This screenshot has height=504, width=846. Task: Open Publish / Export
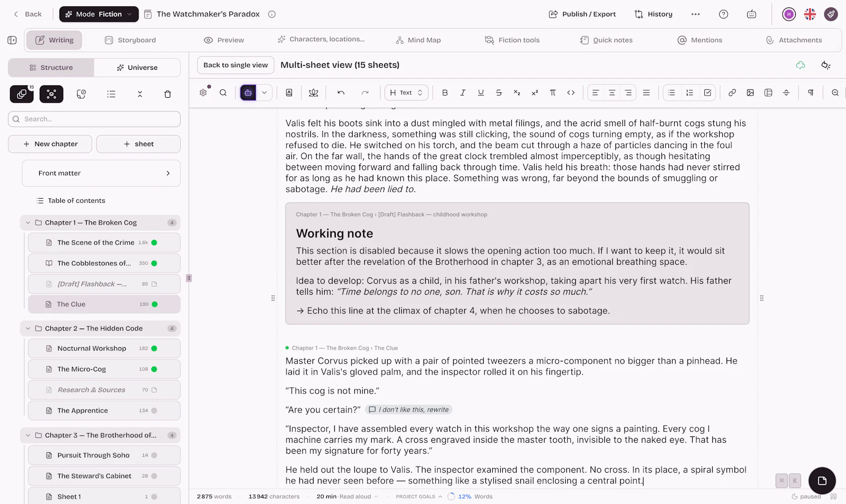582,14
